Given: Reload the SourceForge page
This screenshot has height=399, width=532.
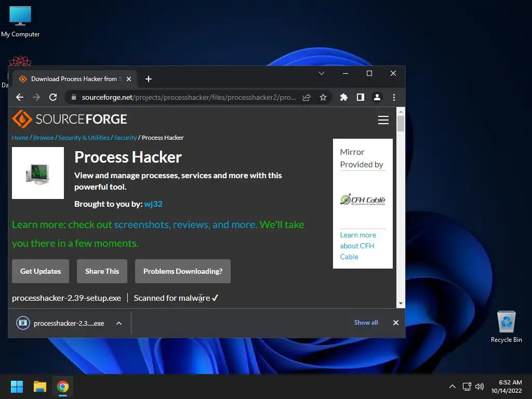Looking at the screenshot, I should 53,97.
